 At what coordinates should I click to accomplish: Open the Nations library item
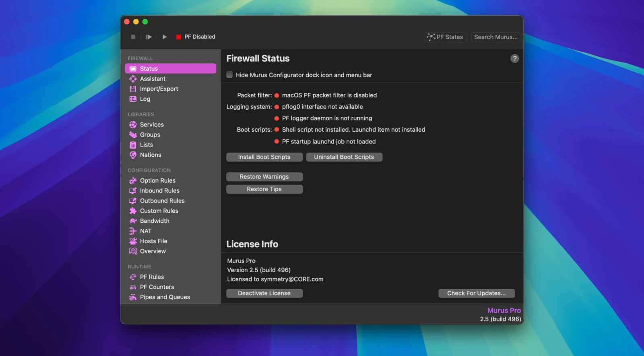click(150, 155)
